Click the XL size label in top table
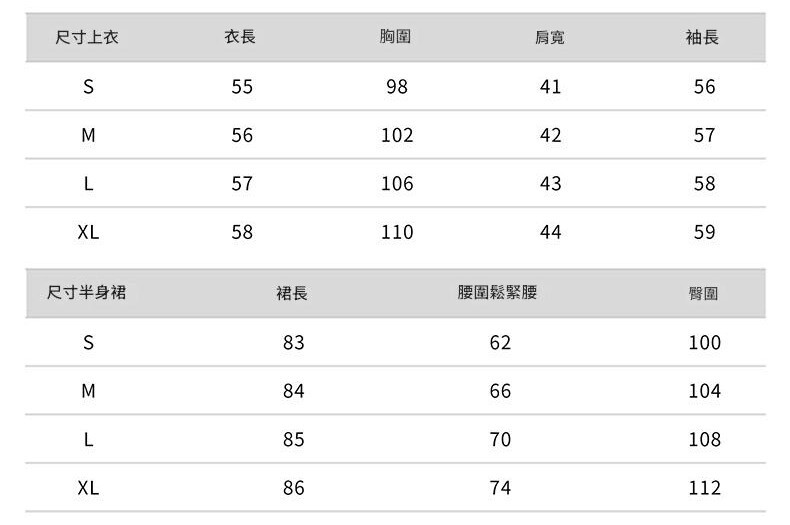 tap(89, 232)
